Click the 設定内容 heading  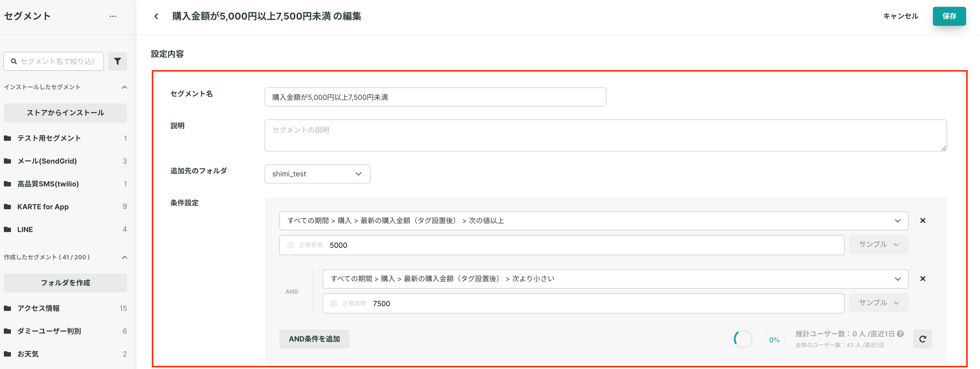167,54
